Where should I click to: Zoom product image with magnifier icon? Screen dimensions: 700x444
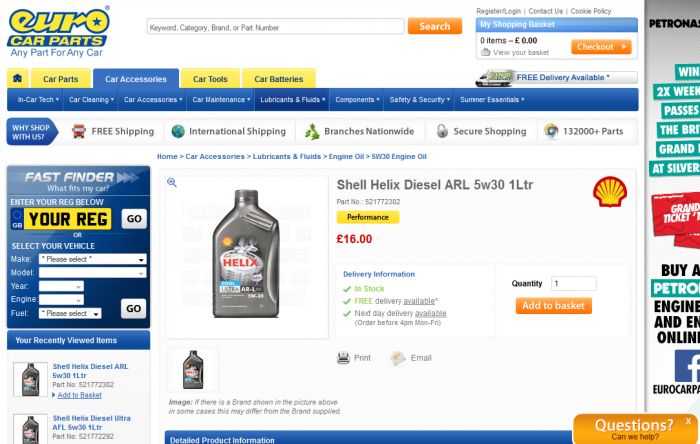tap(172, 182)
